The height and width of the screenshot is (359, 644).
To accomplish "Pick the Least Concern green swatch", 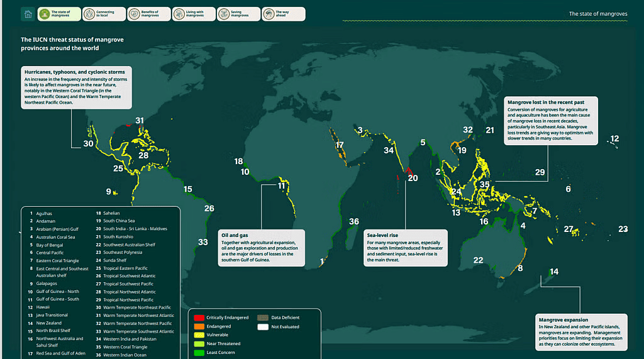I will coord(199,353).
